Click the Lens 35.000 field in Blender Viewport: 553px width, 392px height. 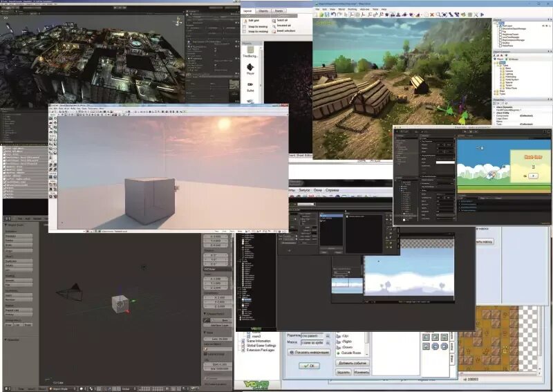click(217, 339)
